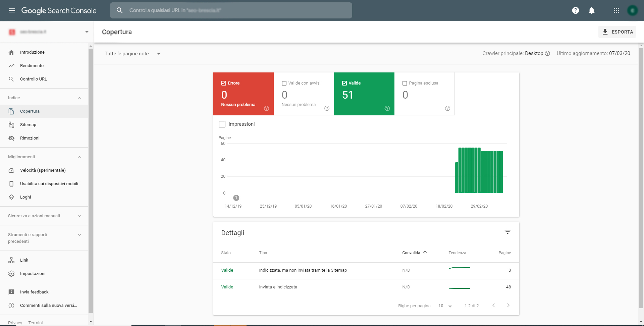Open the notifications bell
This screenshot has width=644, height=326.
click(x=592, y=10)
